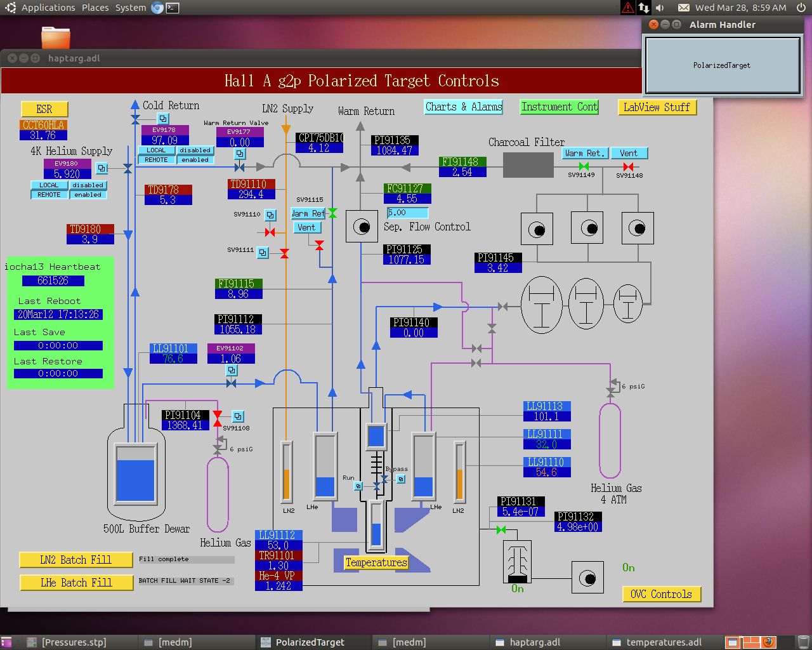The width and height of the screenshot is (812, 650).
Task: Open SV91108 valve control icon
Action: (x=238, y=416)
